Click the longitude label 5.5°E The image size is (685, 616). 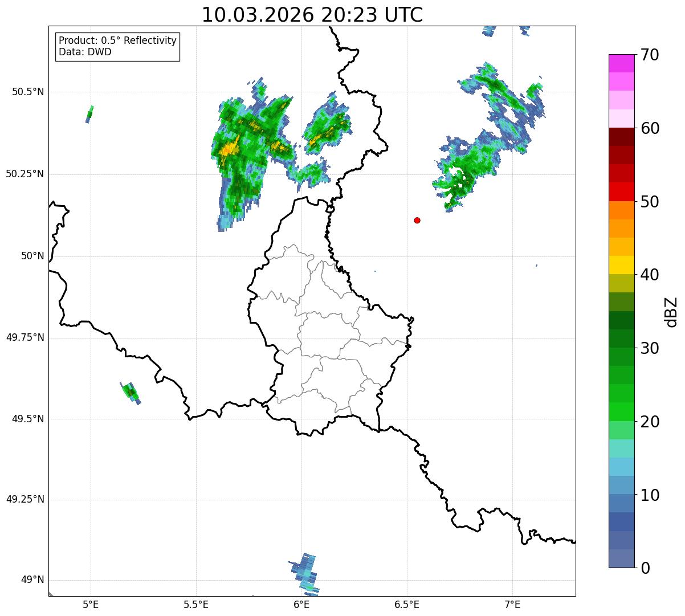point(196,604)
